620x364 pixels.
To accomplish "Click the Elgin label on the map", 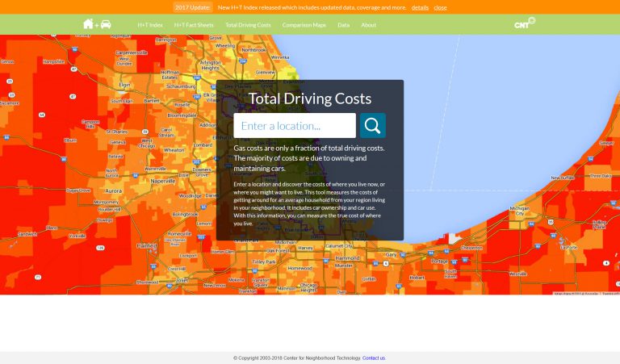I will (x=124, y=84).
